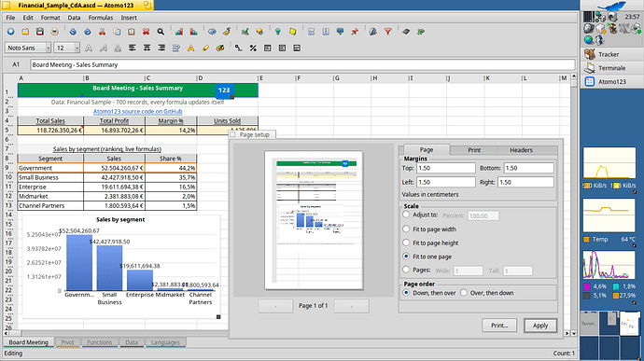Open Find with the magnifier icon
Viewport: 644px width, 361px height.
pos(161,32)
